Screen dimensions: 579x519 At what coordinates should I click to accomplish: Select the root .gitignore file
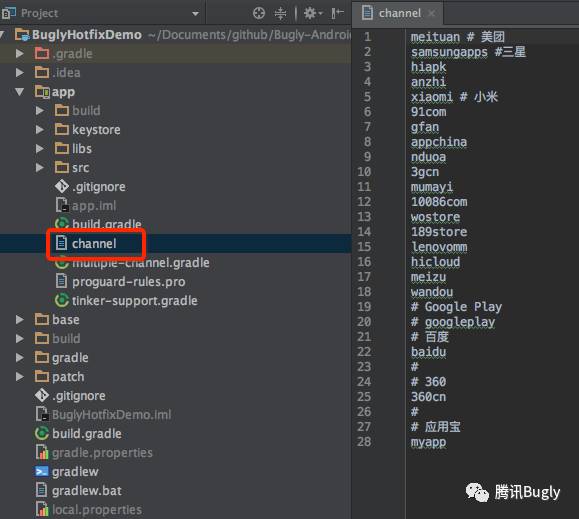(x=79, y=396)
